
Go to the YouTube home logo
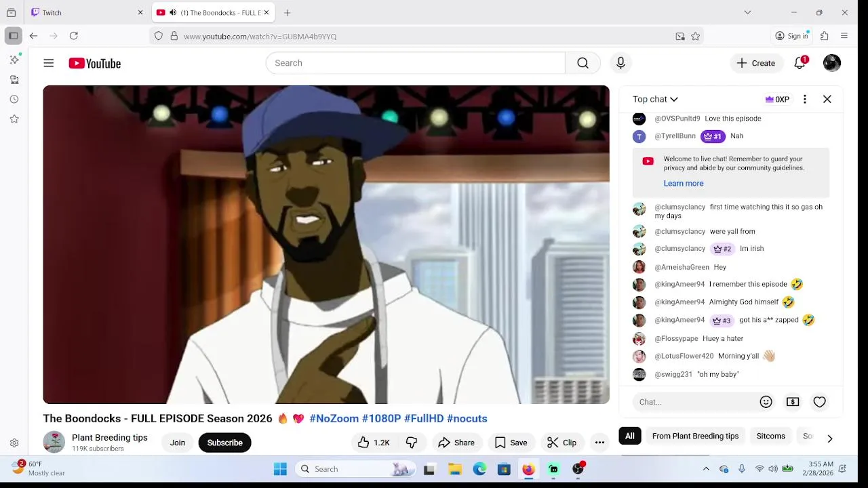[x=95, y=63]
